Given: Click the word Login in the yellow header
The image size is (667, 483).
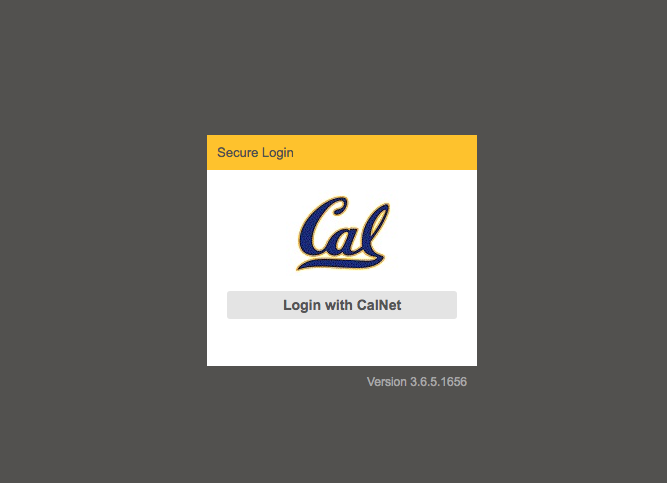Looking at the screenshot, I should pyautogui.click(x=277, y=153).
